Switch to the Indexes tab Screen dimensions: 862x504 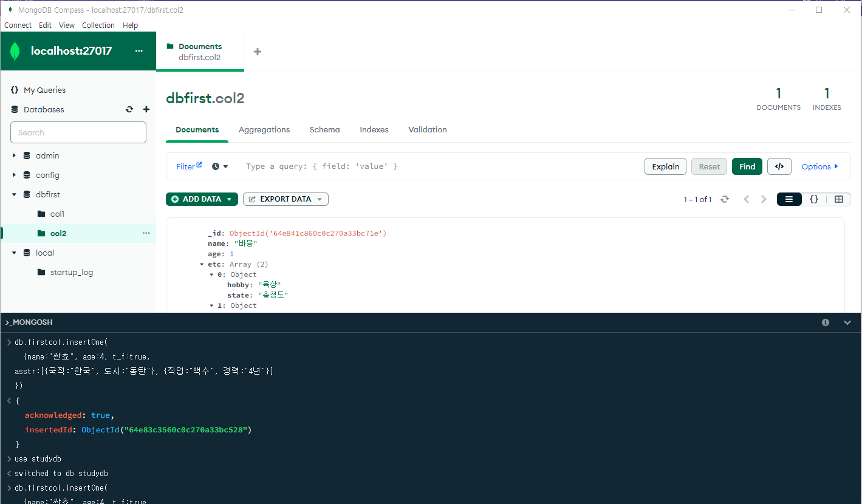tap(374, 130)
